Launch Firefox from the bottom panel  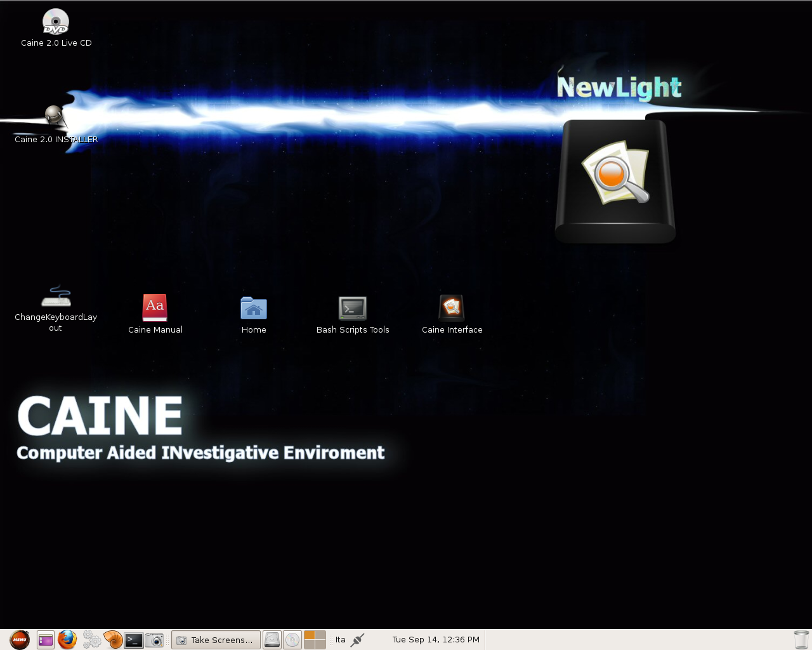point(67,640)
